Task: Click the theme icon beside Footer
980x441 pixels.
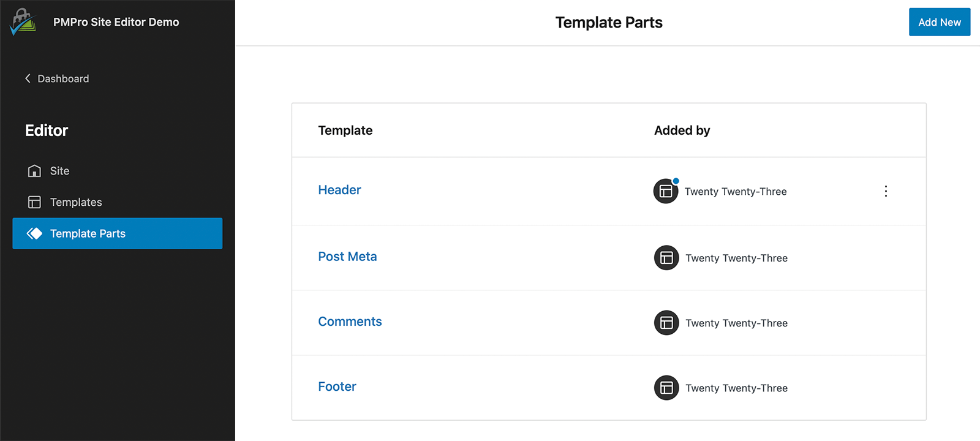Action: point(666,388)
